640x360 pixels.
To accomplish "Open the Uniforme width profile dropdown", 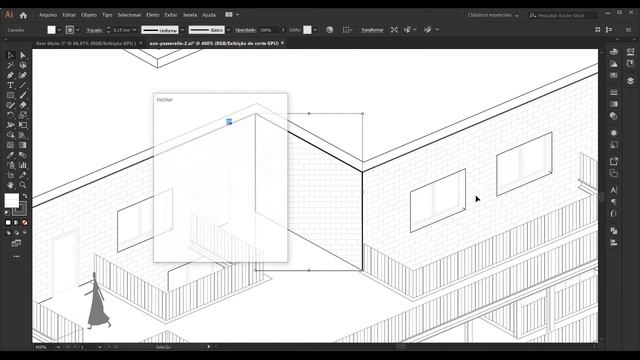I will (182, 30).
